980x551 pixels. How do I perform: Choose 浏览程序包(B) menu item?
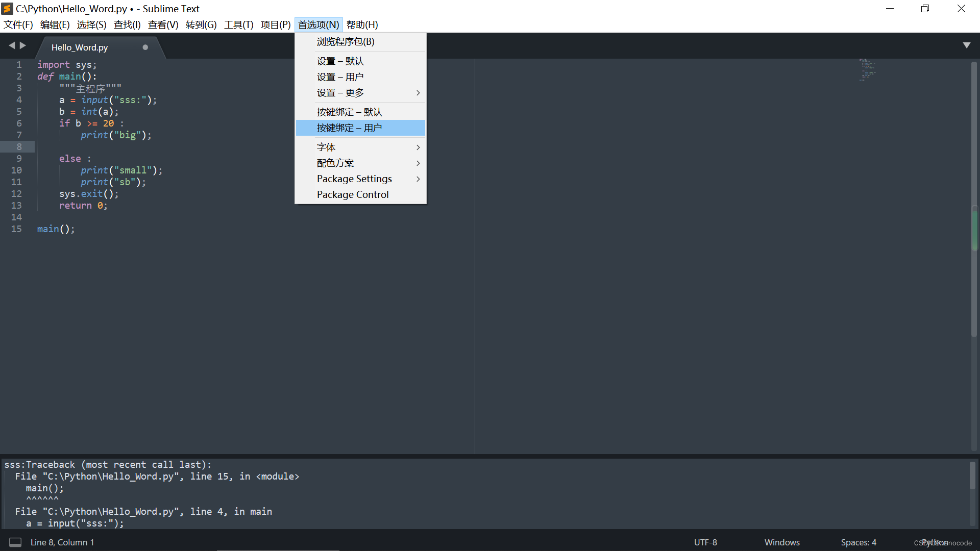click(x=346, y=42)
